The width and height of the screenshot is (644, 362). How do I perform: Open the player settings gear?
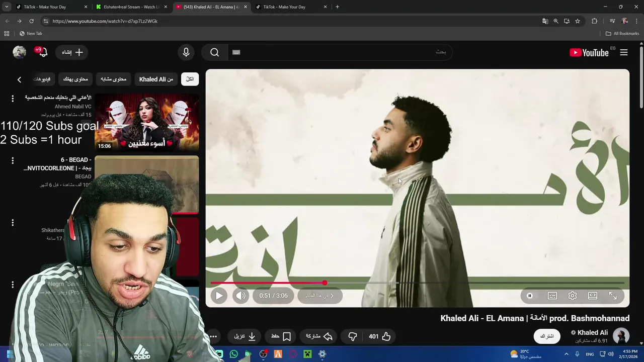[x=573, y=296]
